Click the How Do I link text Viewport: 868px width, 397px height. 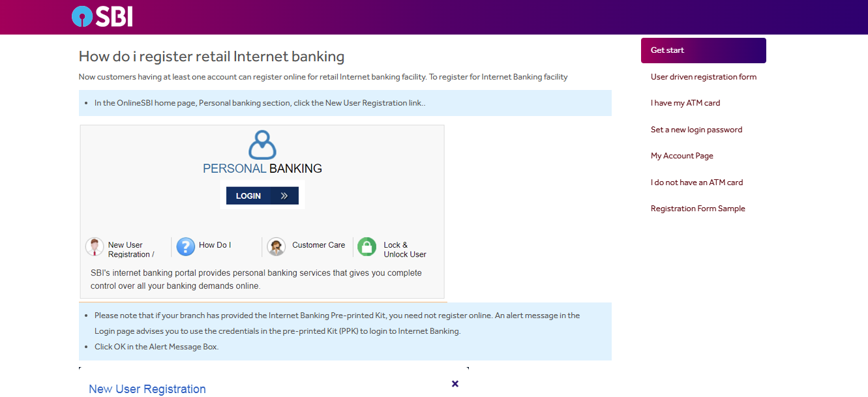pyautogui.click(x=215, y=245)
